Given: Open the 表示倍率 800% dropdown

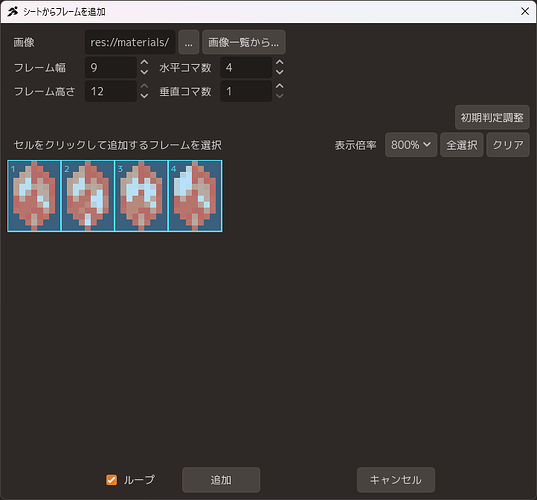Looking at the screenshot, I should tap(411, 145).
